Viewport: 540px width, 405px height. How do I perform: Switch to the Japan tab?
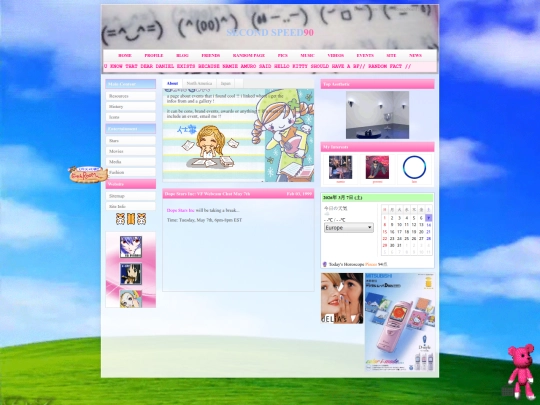coord(226,83)
